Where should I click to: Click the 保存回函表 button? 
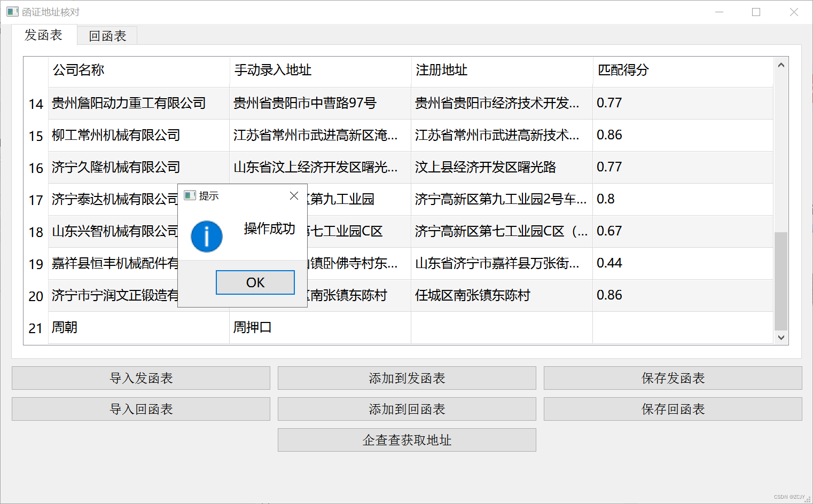pos(673,409)
